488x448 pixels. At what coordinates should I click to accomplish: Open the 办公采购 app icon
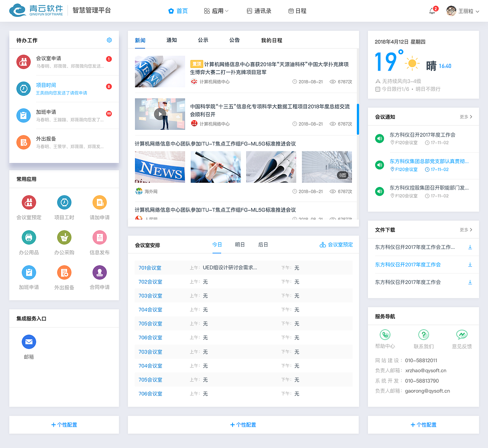[64, 238]
